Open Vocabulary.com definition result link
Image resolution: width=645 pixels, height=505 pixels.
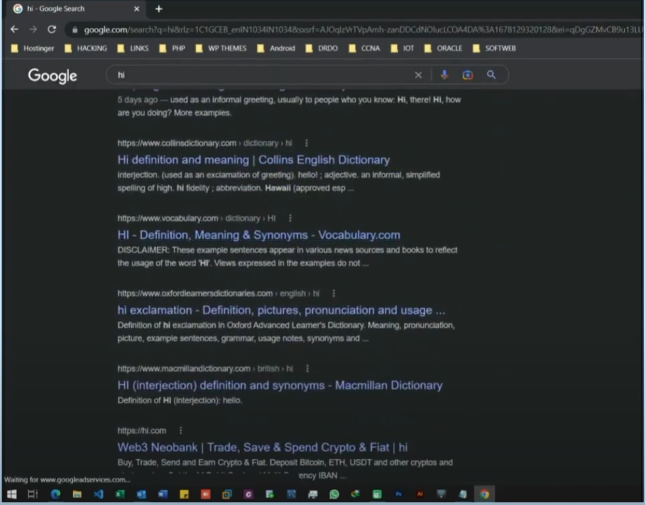[259, 235]
